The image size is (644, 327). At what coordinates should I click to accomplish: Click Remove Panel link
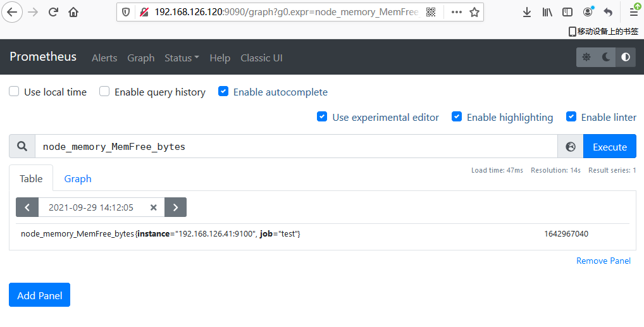604,261
